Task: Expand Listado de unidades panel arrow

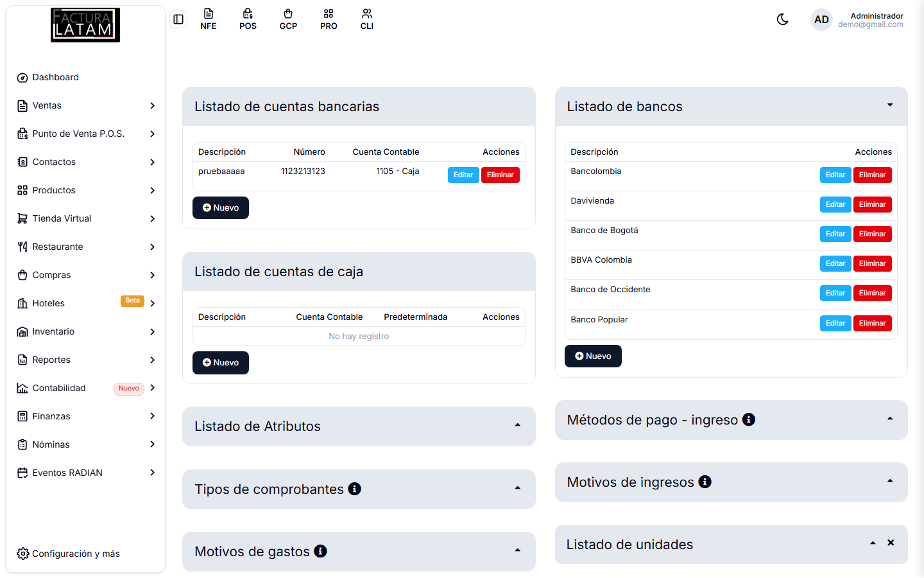Action: 873,543
